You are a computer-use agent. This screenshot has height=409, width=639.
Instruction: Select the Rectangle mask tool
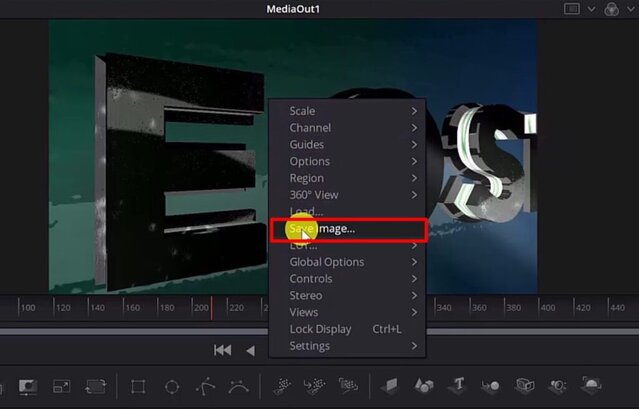[x=138, y=386]
